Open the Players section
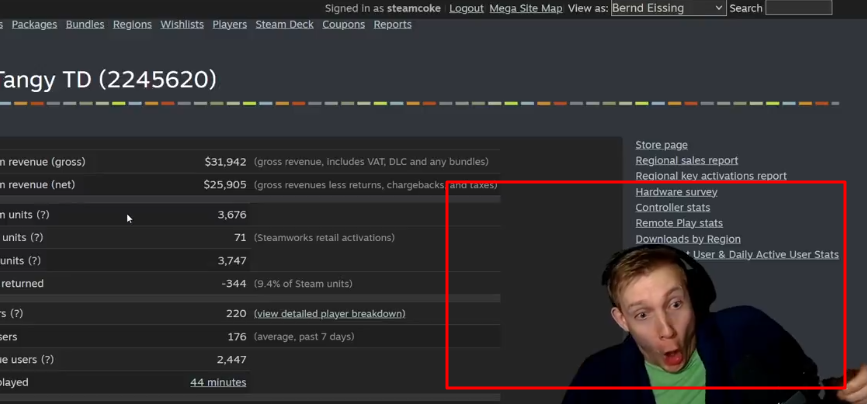The height and width of the screenshot is (404, 867). point(230,24)
